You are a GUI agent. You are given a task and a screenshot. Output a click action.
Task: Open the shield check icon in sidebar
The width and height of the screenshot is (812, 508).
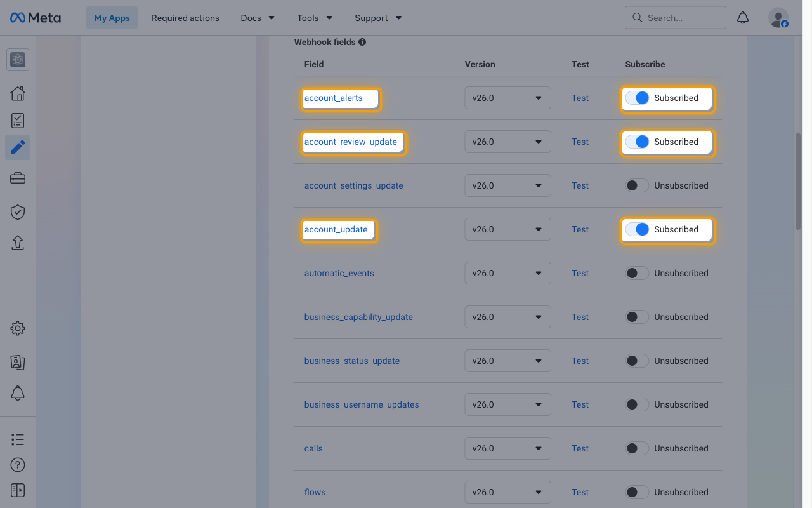[x=18, y=211]
